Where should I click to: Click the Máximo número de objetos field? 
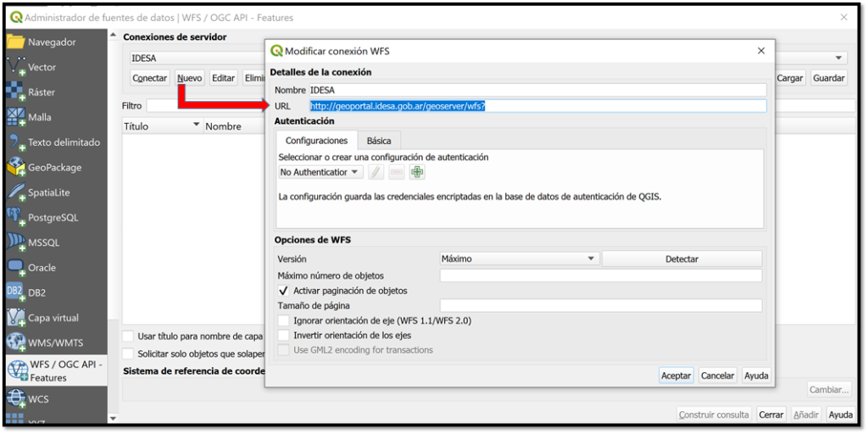[601, 275]
